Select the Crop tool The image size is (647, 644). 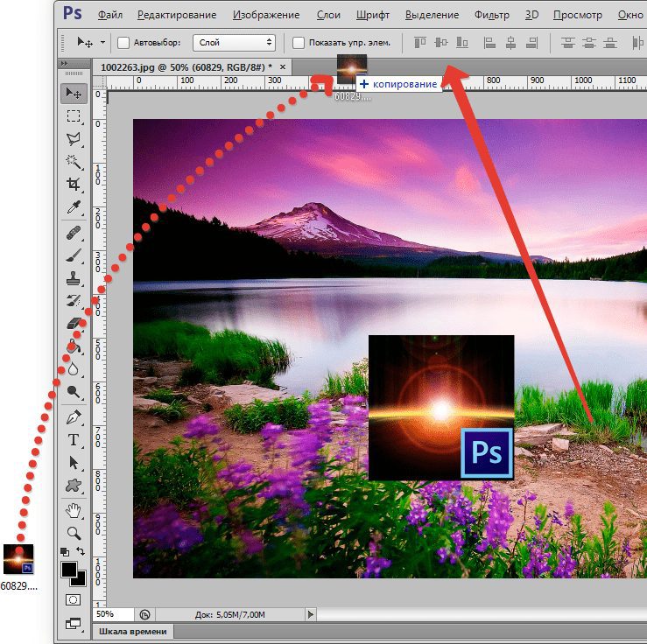(x=74, y=184)
